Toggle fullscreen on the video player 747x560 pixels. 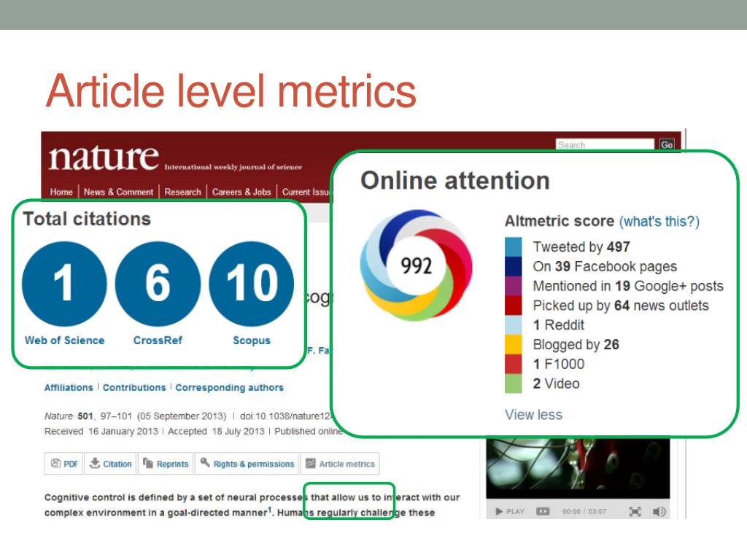(x=635, y=511)
